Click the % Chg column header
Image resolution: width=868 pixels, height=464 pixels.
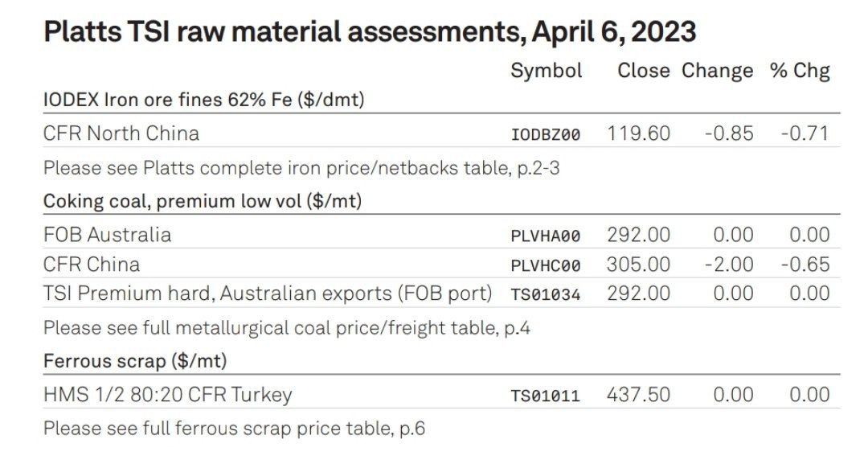point(800,72)
